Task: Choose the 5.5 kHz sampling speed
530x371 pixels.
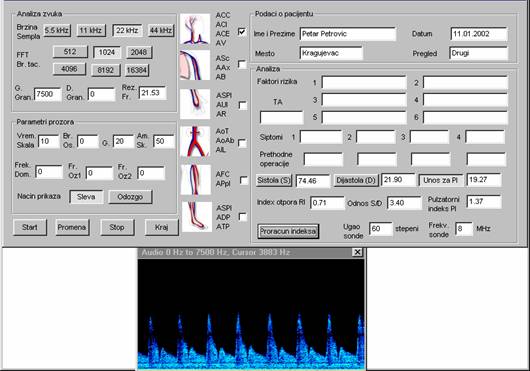Action: [x=57, y=30]
